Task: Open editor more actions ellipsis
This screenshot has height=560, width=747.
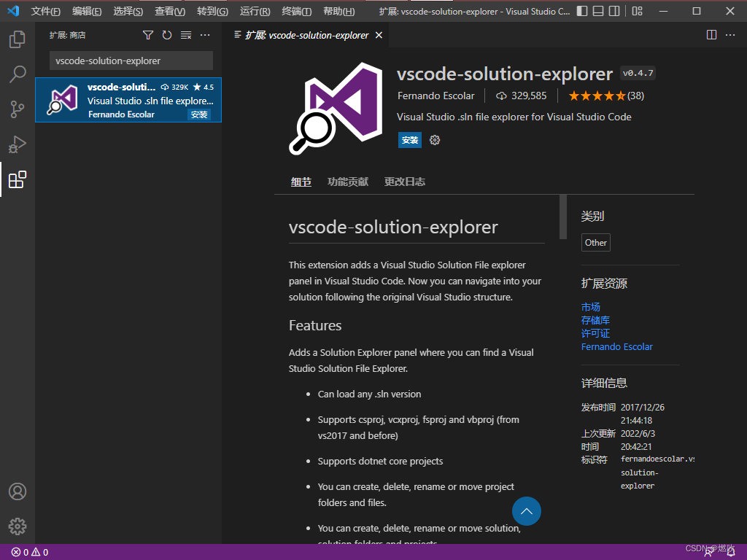Action: pos(729,35)
